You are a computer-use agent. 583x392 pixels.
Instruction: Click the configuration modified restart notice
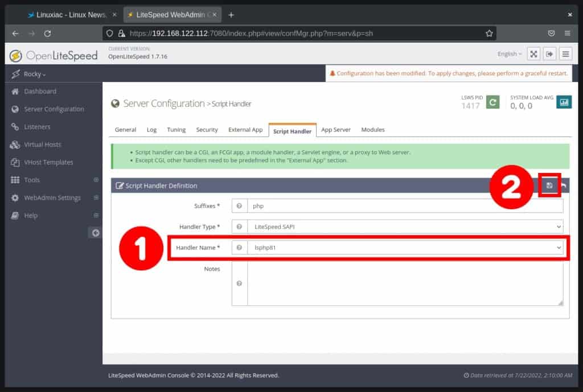point(449,73)
